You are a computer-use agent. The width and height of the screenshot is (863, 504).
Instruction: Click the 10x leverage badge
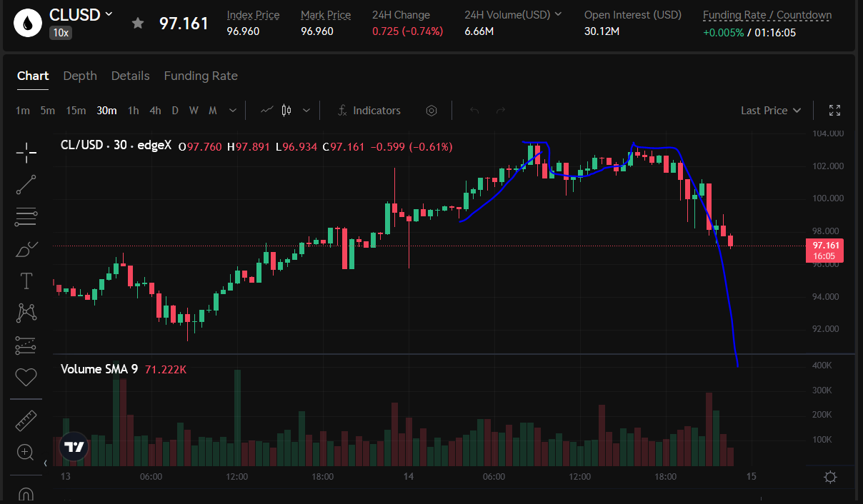(60, 32)
